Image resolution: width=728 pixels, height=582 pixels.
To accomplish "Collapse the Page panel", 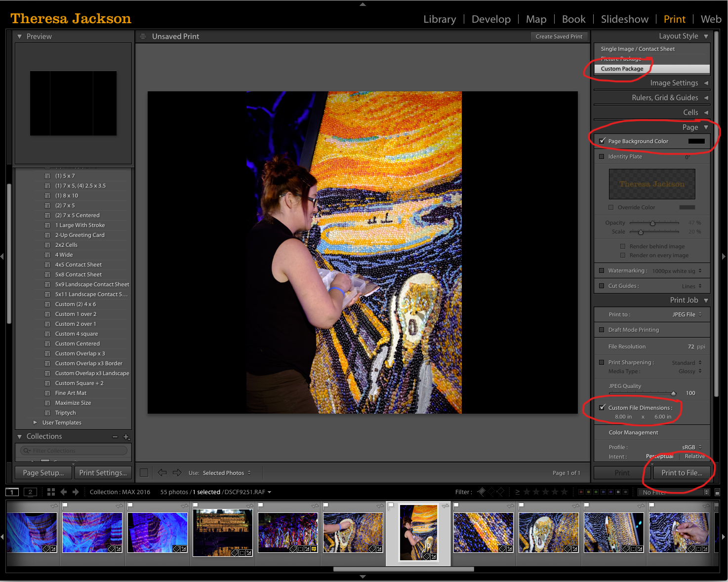I will tap(706, 127).
